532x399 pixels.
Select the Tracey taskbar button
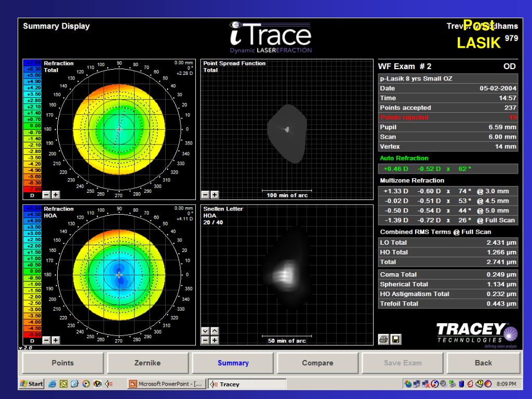[x=247, y=384]
